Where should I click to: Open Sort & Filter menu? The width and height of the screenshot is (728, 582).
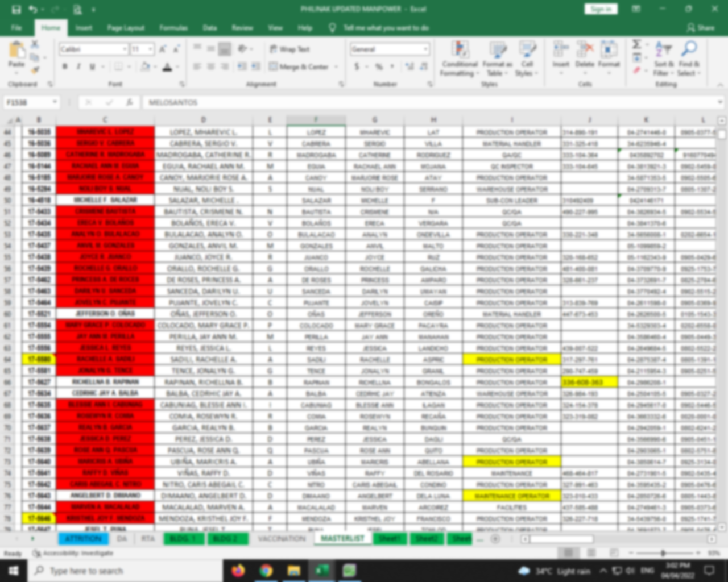(x=663, y=59)
